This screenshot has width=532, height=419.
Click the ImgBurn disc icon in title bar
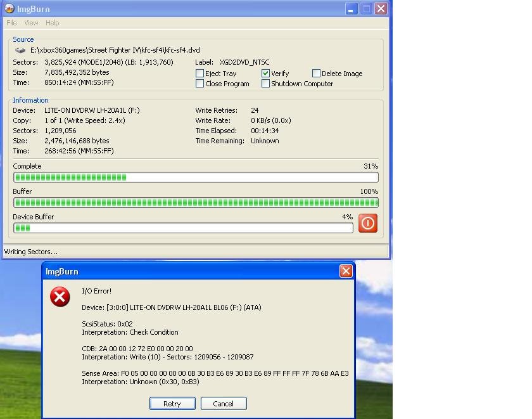click(9, 8)
